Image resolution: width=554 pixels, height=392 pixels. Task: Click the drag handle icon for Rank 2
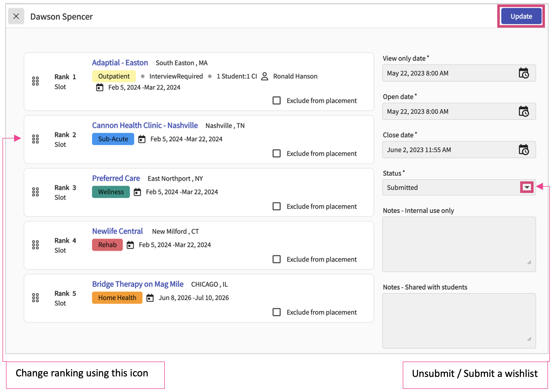click(35, 139)
